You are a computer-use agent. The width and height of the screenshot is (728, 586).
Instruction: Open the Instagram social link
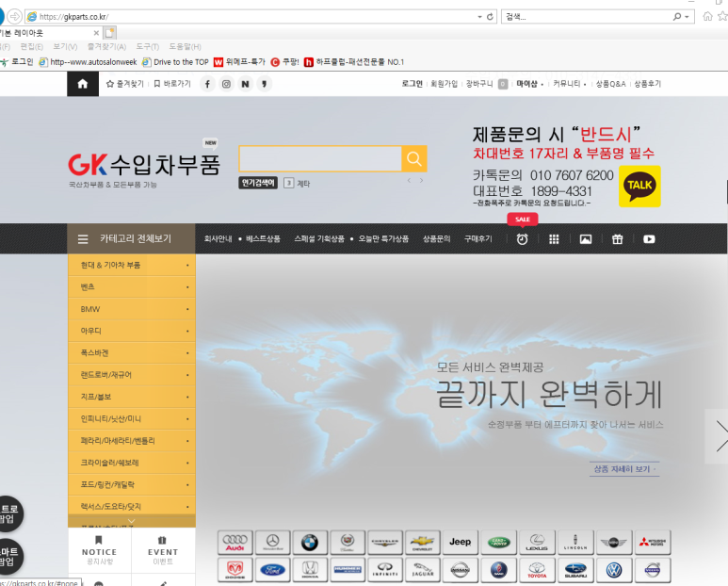pyautogui.click(x=226, y=84)
